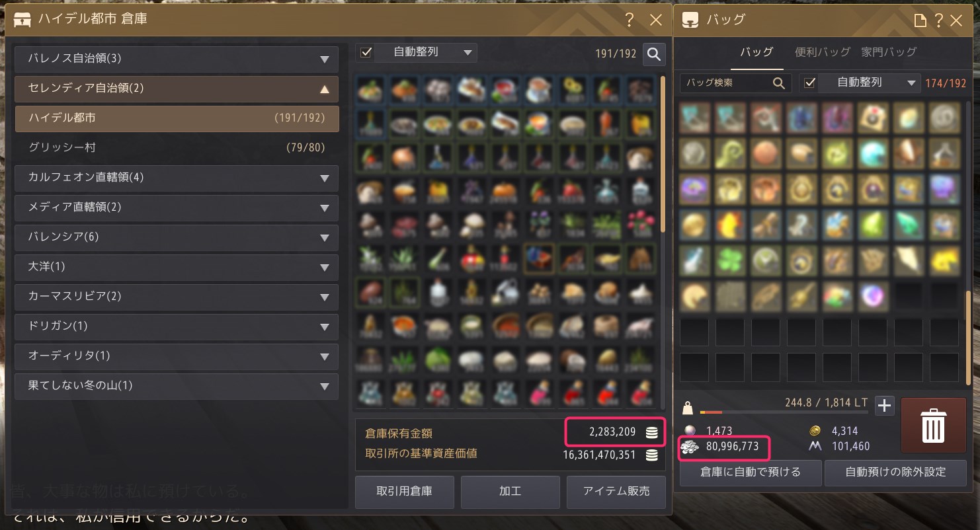Image resolution: width=980 pixels, height=530 pixels.
Task: Toggle the bag 自動整列 checkbox
Action: (809, 83)
